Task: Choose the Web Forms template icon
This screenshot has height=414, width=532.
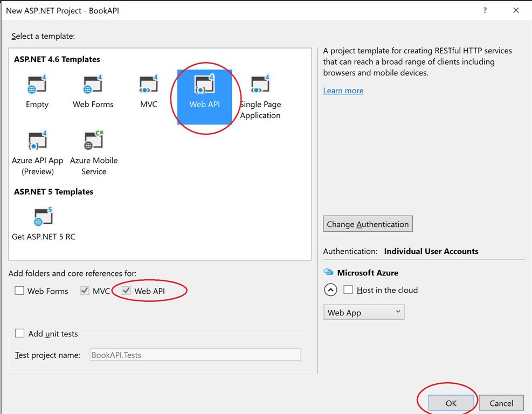Action: (x=93, y=85)
